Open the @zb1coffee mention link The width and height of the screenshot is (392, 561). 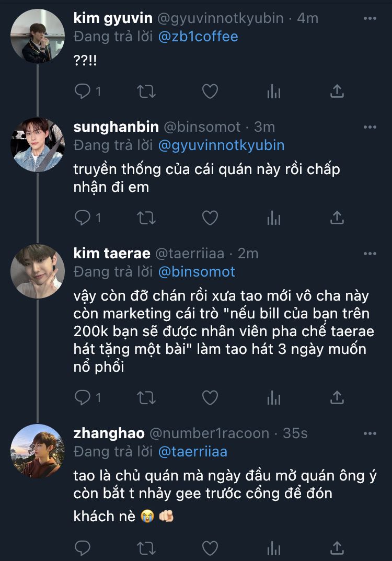click(x=199, y=37)
